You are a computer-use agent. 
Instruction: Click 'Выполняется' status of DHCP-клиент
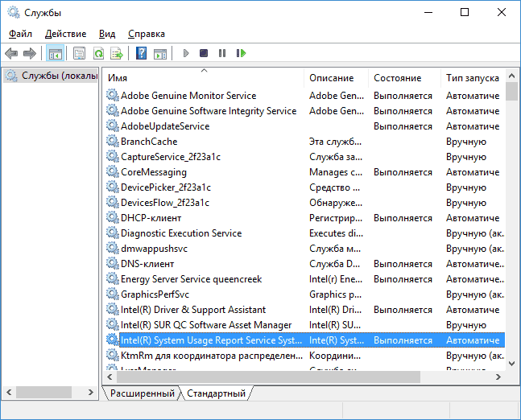point(403,217)
